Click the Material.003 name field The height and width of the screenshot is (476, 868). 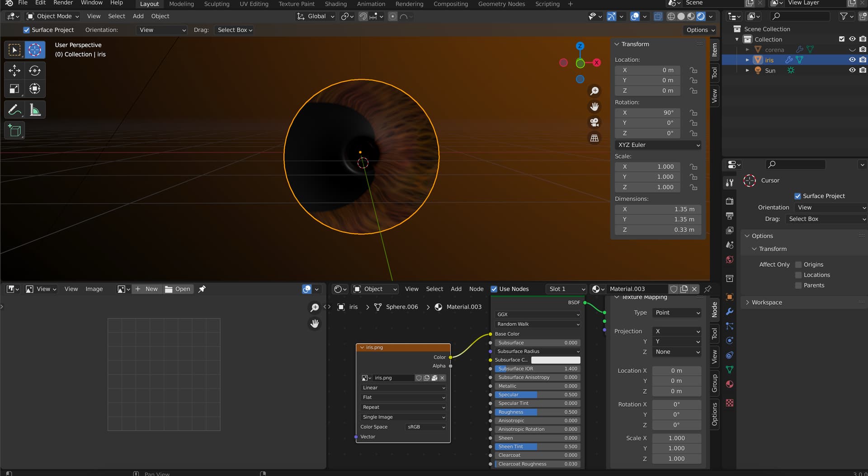(x=637, y=289)
